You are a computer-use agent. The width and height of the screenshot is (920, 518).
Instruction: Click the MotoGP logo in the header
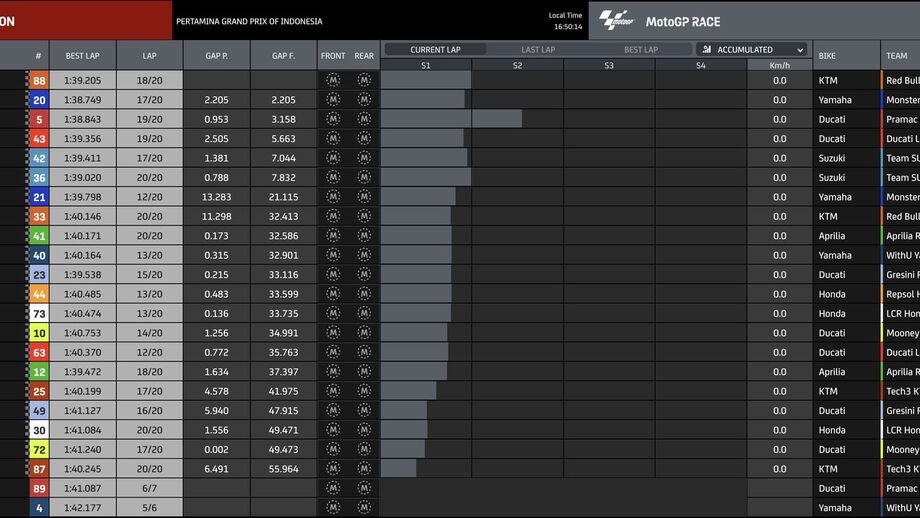616,20
